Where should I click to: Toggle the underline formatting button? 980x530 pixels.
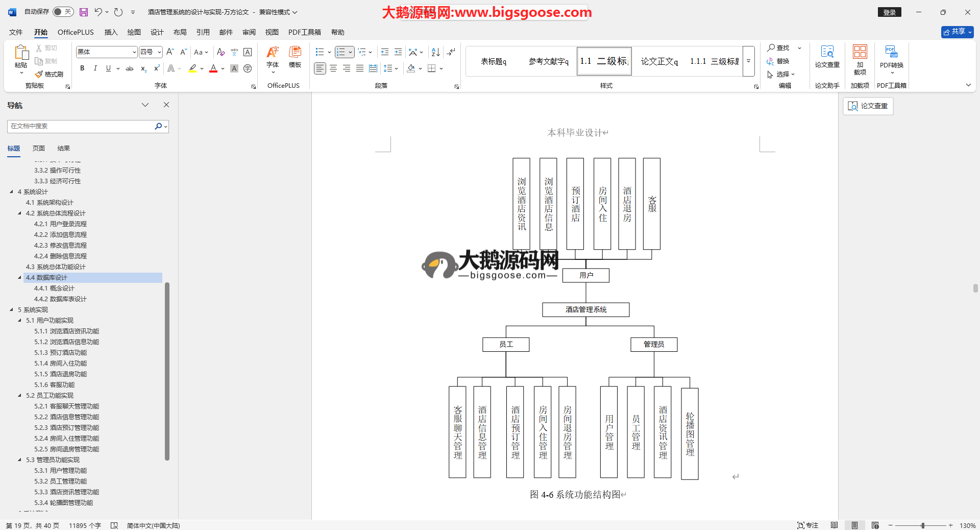[x=108, y=68]
